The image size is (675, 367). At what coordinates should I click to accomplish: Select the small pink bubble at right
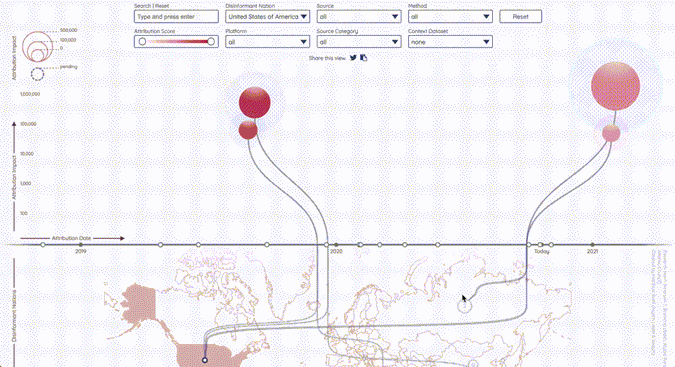(611, 133)
